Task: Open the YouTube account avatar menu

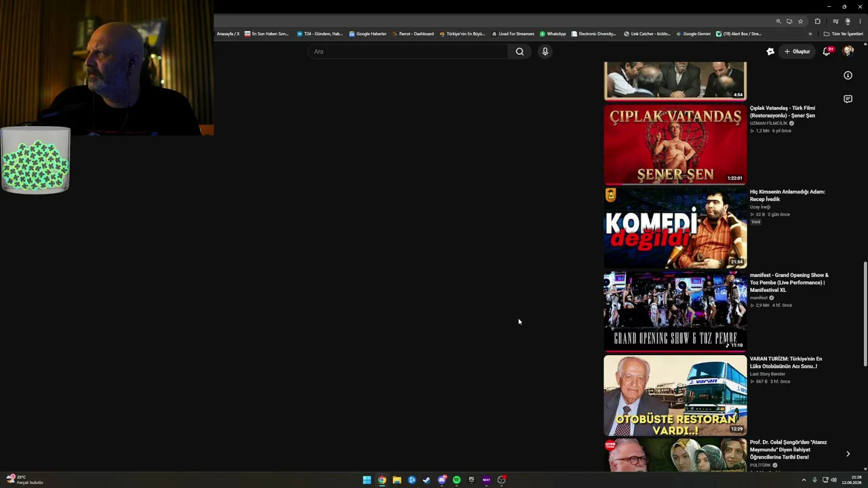Action: (x=848, y=52)
